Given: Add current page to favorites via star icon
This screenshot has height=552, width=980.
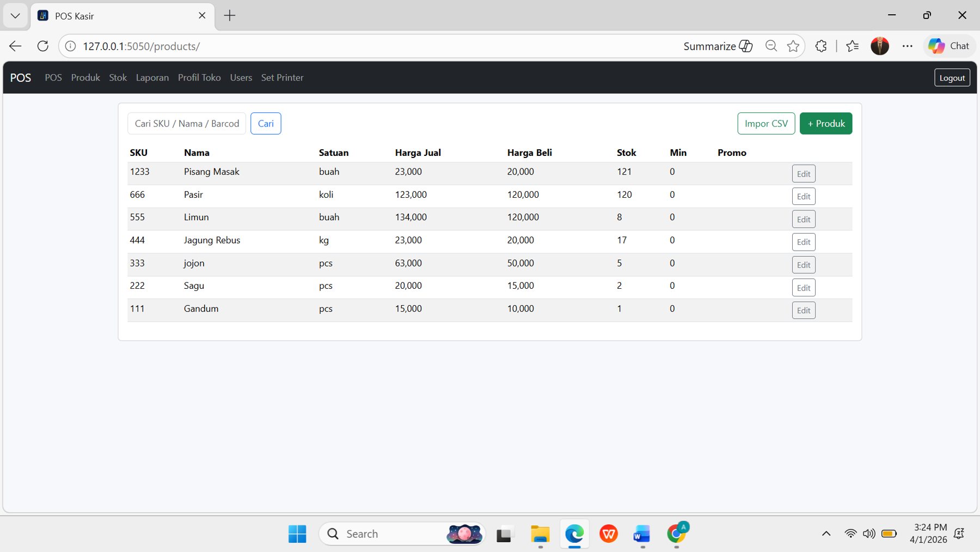Looking at the screenshot, I should click(793, 46).
